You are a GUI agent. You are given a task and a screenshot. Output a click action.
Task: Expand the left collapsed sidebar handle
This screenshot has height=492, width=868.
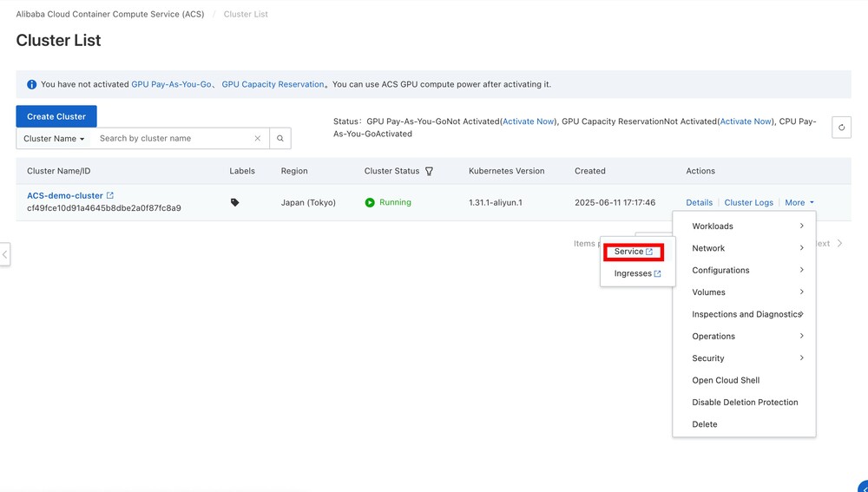click(5, 254)
